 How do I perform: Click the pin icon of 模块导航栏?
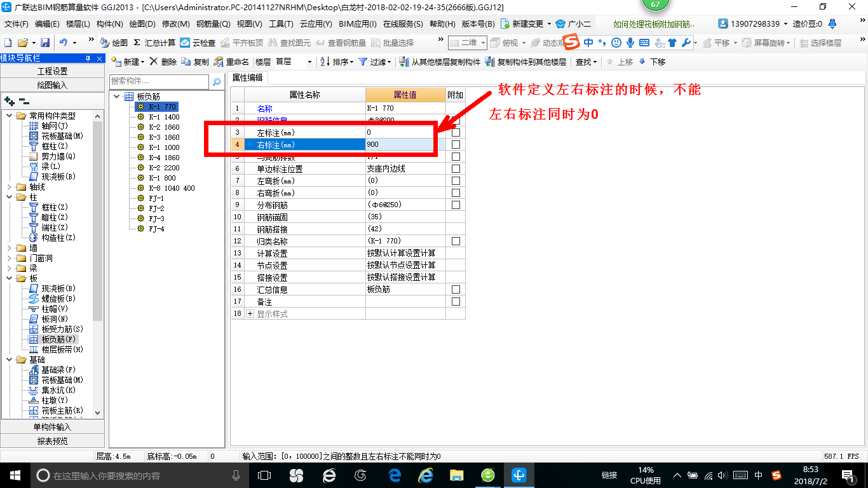coord(88,58)
